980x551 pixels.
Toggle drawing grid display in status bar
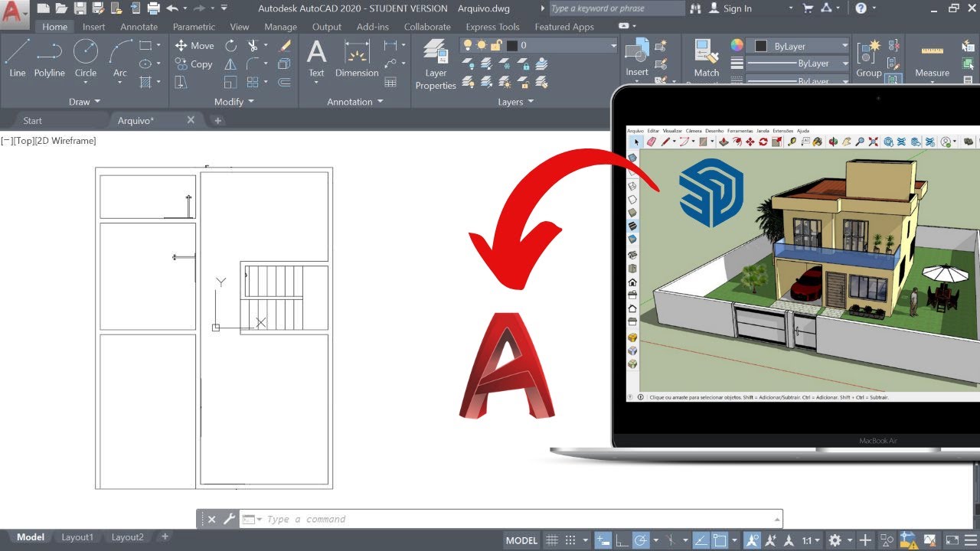tap(551, 540)
